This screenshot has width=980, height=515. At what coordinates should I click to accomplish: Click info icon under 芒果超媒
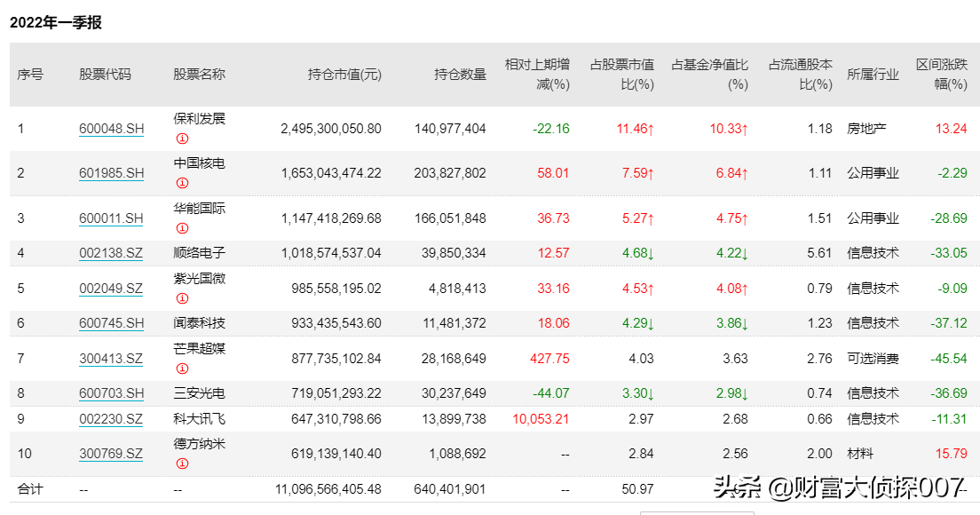tap(182, 368)
